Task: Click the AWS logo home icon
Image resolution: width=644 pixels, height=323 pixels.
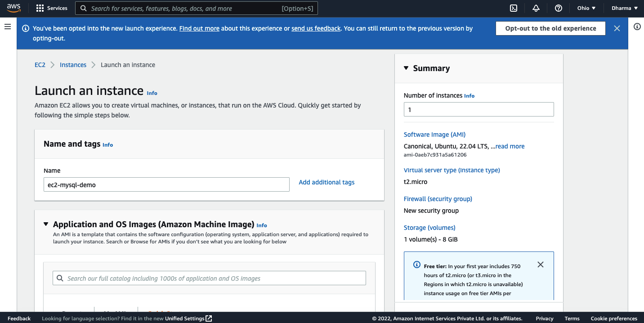Action: coord(13,8)
